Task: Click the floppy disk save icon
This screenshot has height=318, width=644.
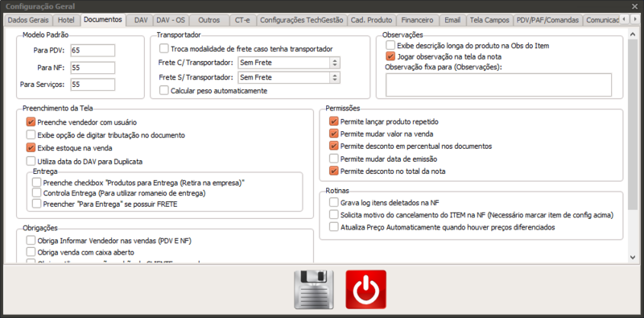Action: pyautogui.click(x=314, y=289)
